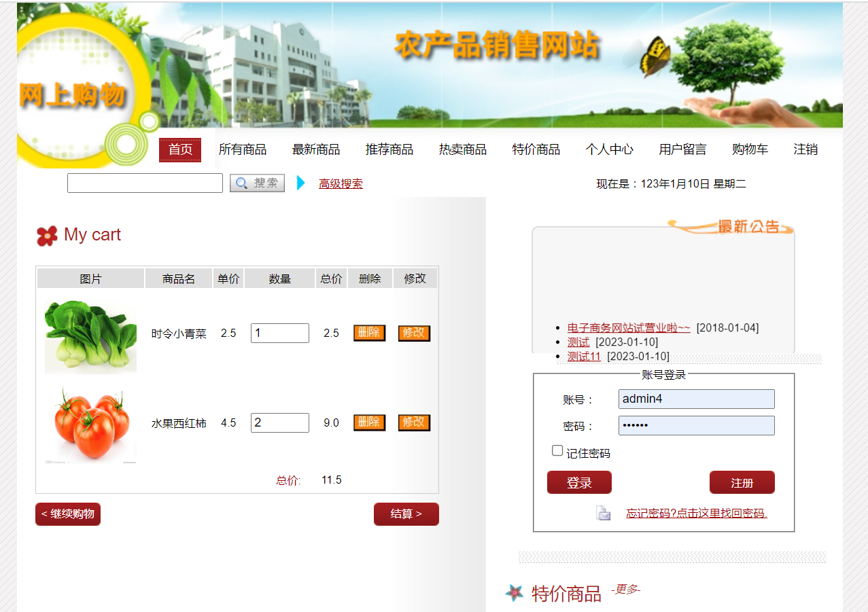Delete 时令小青菜 from the cart
868x612 pixels.
tap(369, 333)
